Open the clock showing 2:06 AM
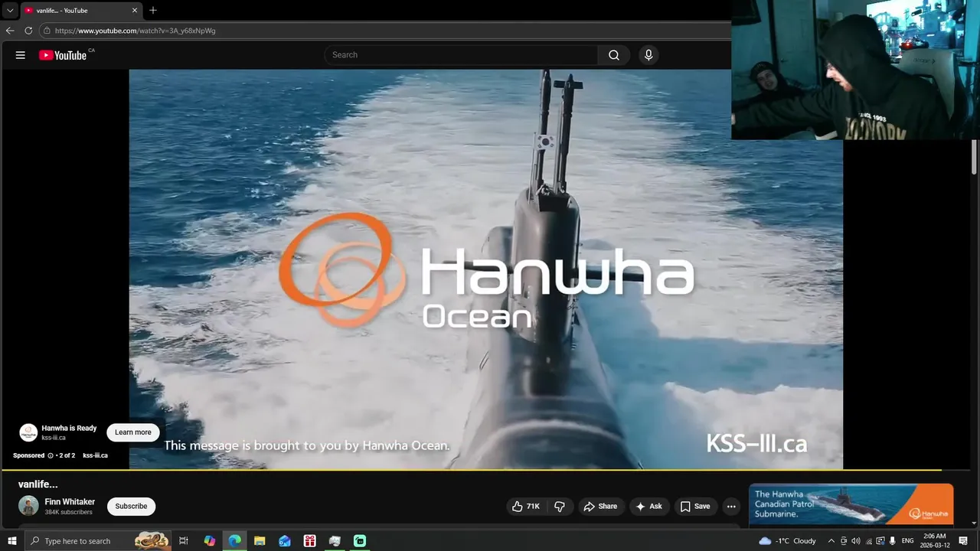This screenshot has width=980, height=551. tap(935, 541)
